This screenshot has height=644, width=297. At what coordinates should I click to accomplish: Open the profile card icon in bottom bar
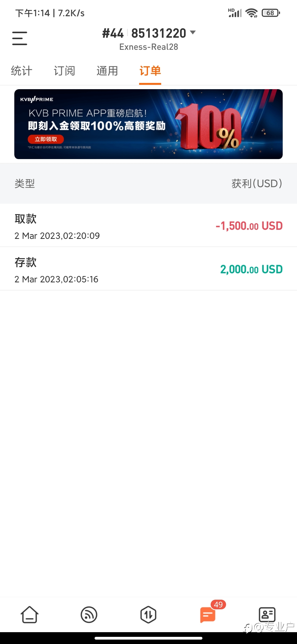267,614
